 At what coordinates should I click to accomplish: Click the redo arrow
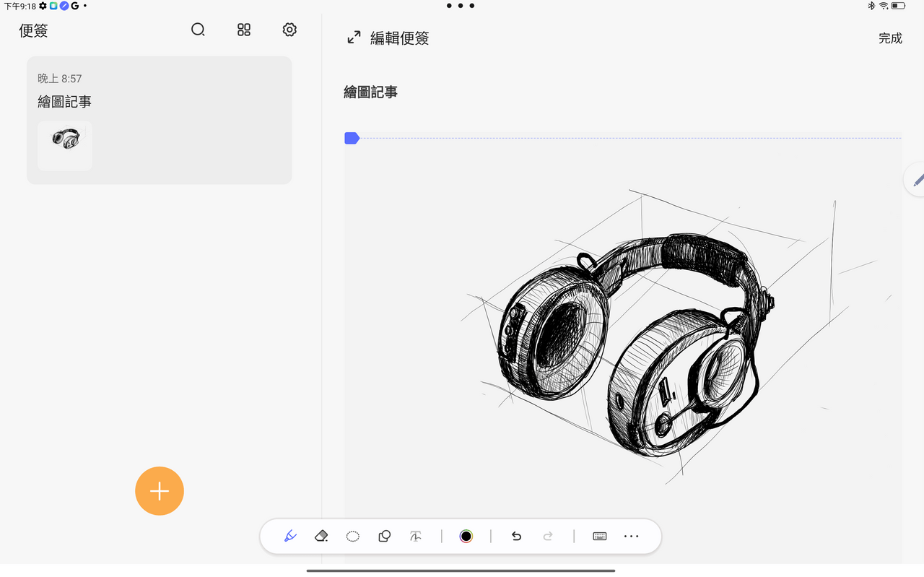pyautogui.click(x=548, y=536)
